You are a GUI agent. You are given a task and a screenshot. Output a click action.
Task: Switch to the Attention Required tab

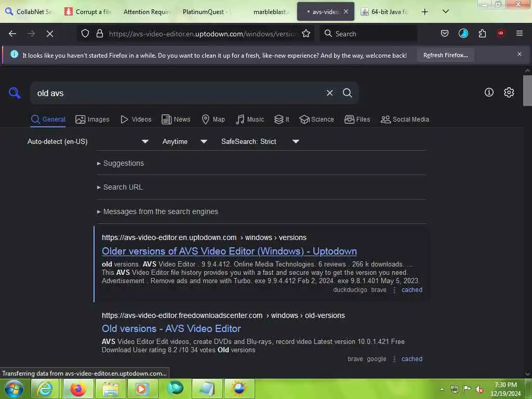147,11
